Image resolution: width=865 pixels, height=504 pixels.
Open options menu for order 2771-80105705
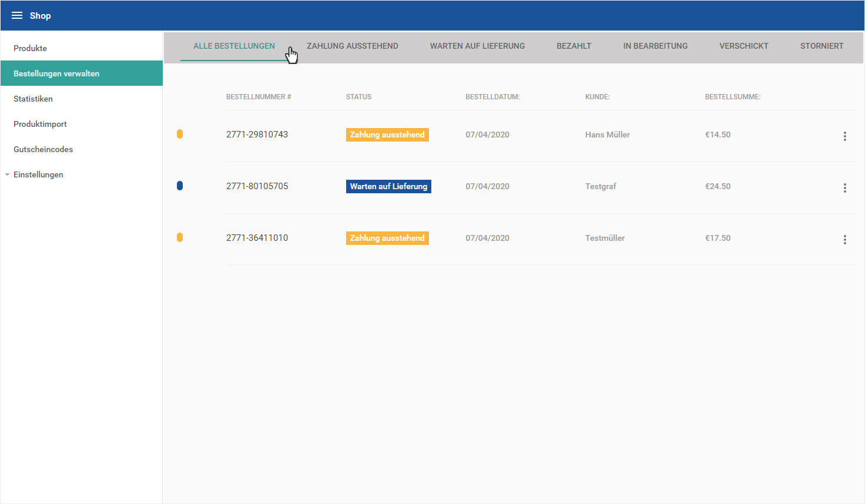[x=845, y=188]
